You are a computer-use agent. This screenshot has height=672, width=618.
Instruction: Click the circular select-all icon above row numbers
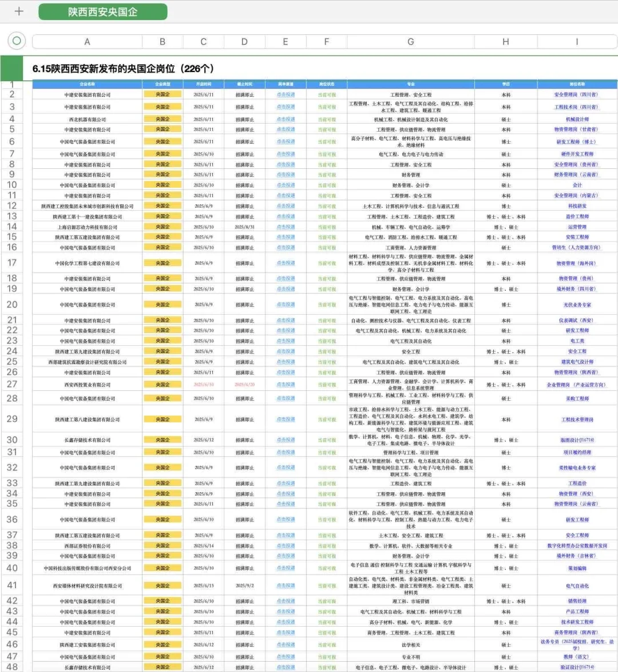[x=17, y=41]
